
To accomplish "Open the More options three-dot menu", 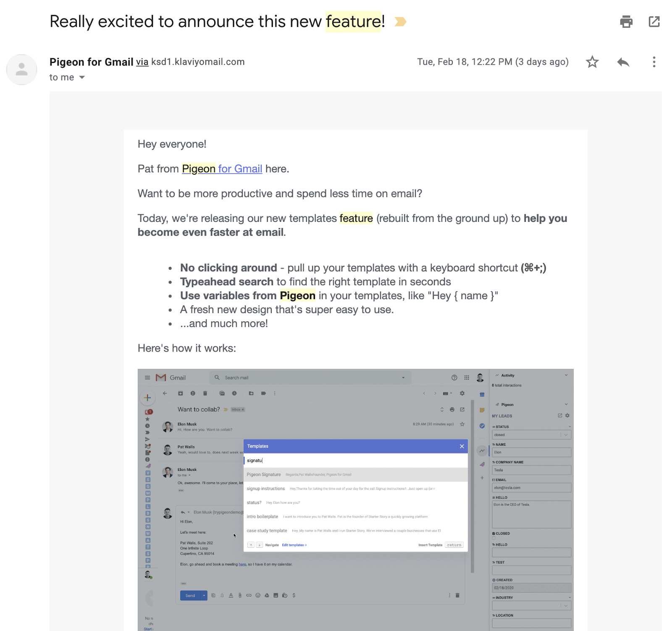I will pos(654,62).
